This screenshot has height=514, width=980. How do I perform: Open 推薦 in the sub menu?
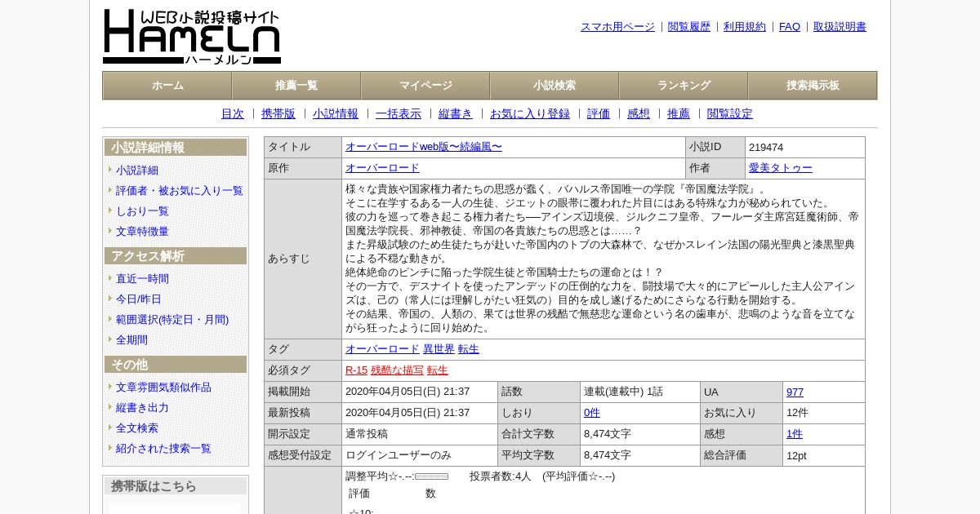tap(679, 114)
